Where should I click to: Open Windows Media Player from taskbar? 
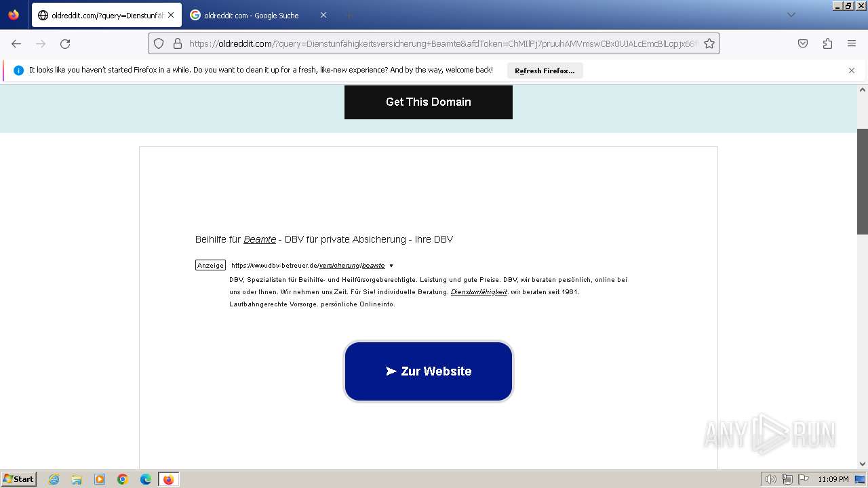pyautogui.click(x=100, y=479)
